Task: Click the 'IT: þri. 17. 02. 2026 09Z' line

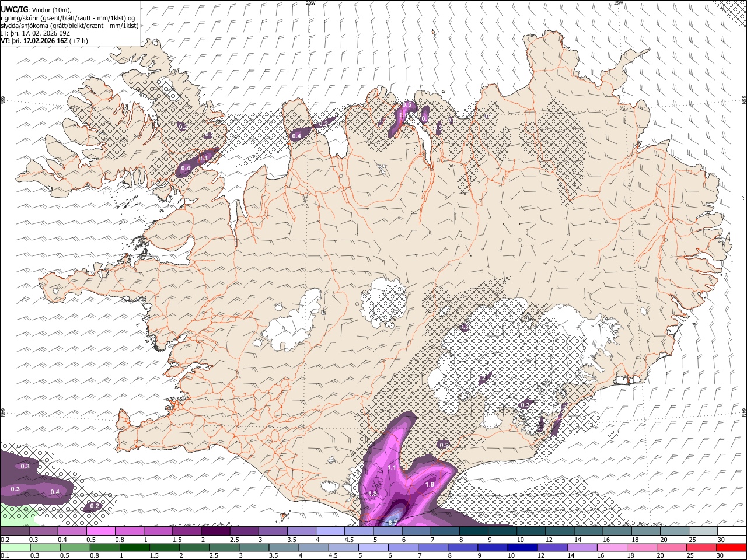Action: click(34, 33)
